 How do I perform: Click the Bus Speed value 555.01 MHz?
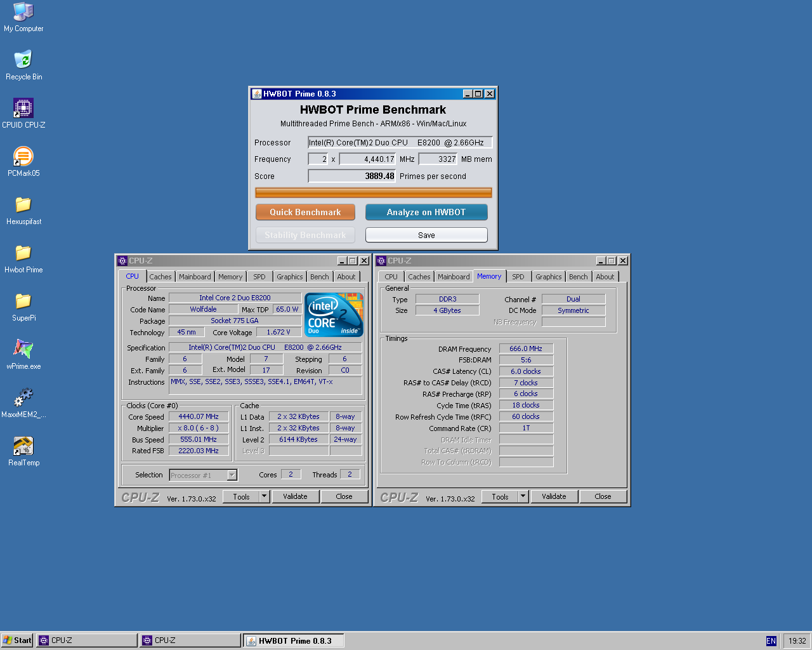pyautogui.click(x=199, y=439)
